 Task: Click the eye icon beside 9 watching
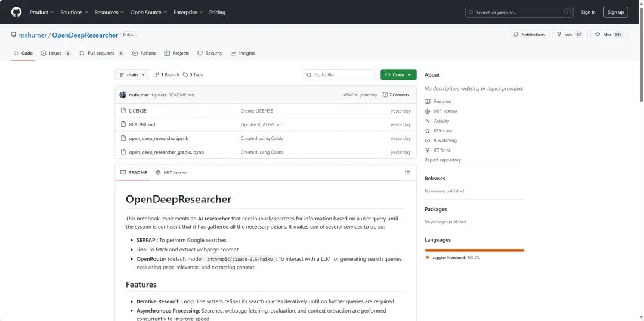point(428,140)
